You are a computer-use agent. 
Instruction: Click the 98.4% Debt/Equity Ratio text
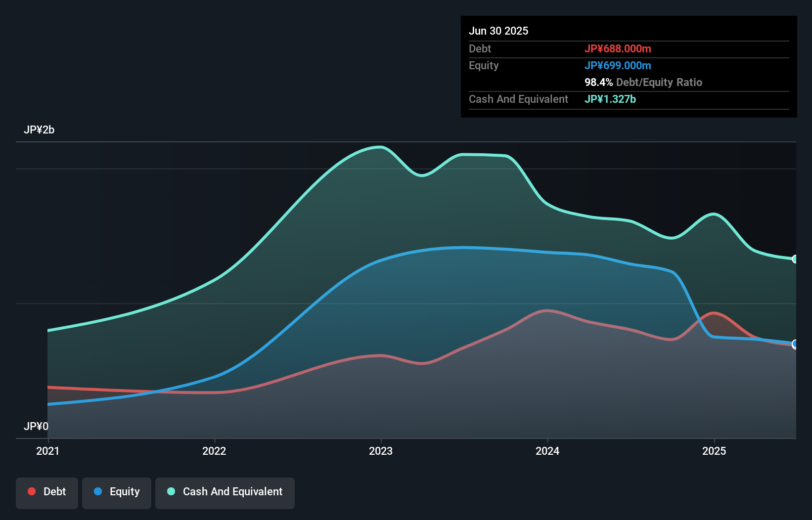643,82
